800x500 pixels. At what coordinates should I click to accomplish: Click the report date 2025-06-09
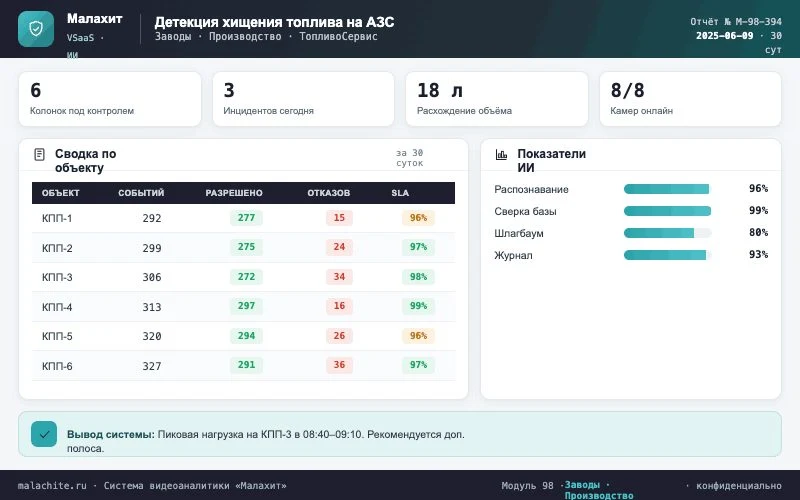(x=724, y=36)
